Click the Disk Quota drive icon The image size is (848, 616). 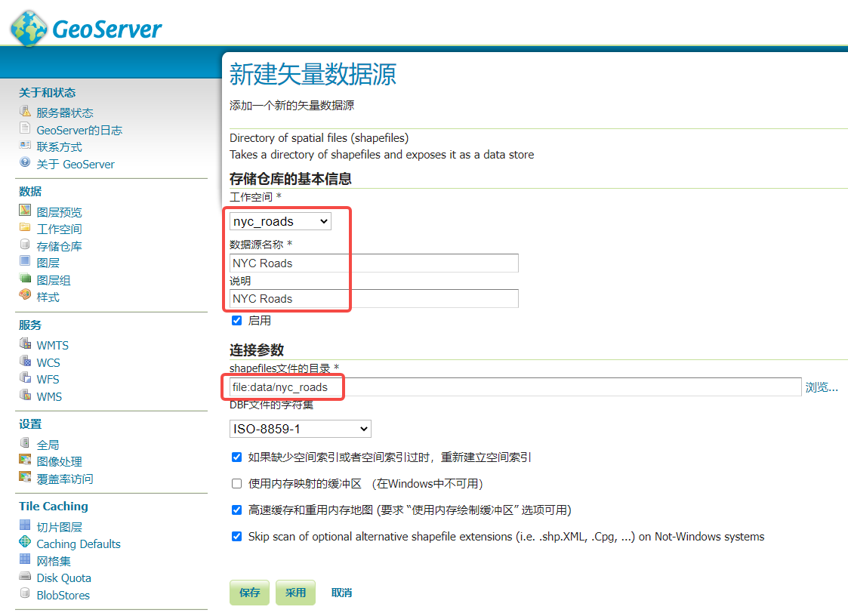pos(25,576)
